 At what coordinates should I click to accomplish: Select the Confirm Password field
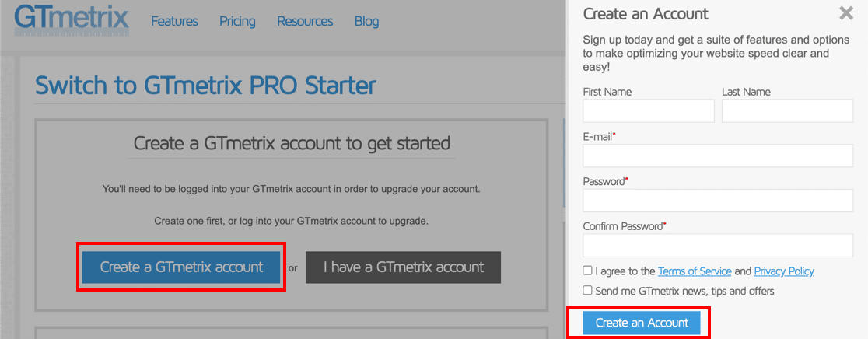click(x=718, y=245)
